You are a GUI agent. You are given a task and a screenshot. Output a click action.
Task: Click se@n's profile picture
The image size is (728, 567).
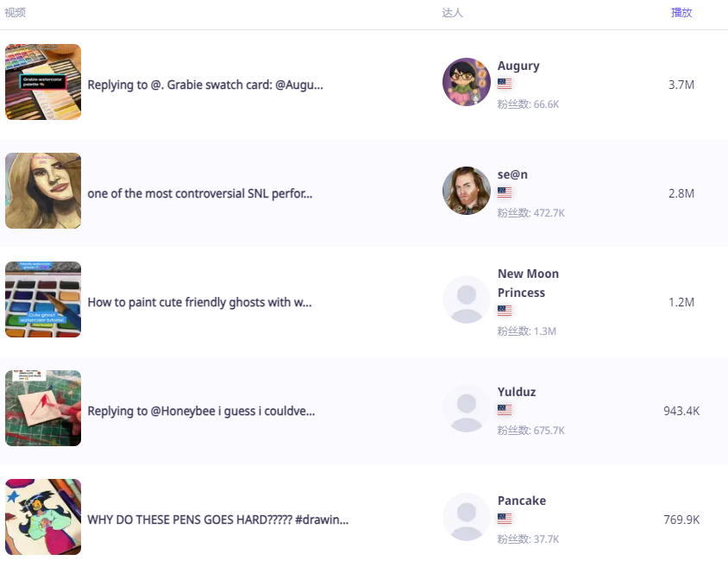[466, 191]
